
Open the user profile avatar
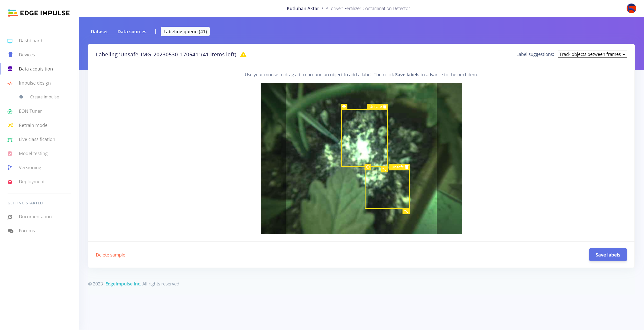[x=631, y=8]
